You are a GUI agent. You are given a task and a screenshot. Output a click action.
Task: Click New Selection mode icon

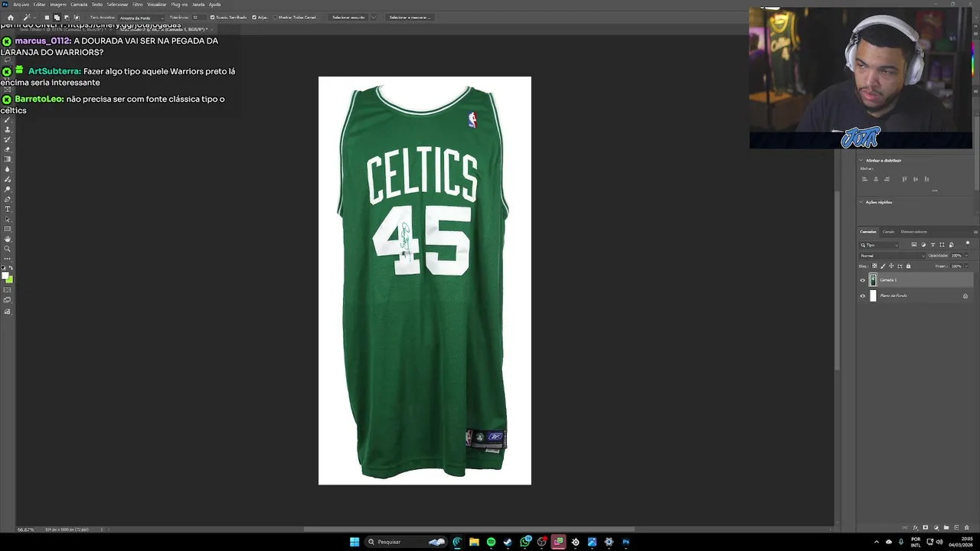47,18
